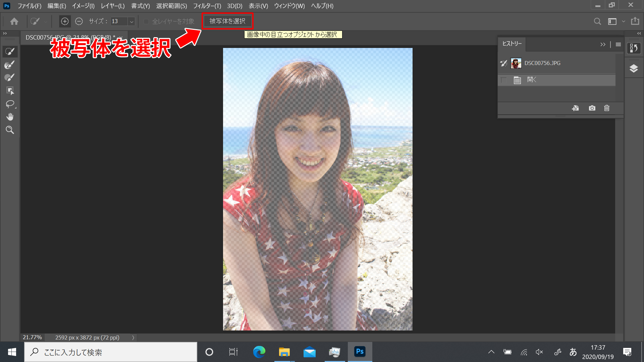This screenshot has height=362, width=644.
Task: Create a new snapshot with the camera icon
Action: [x=592, y=108]
